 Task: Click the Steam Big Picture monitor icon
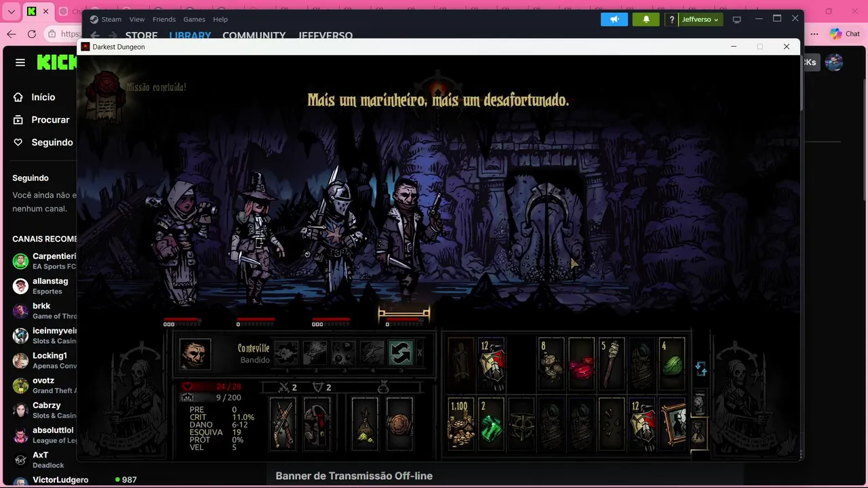[737, 19]
